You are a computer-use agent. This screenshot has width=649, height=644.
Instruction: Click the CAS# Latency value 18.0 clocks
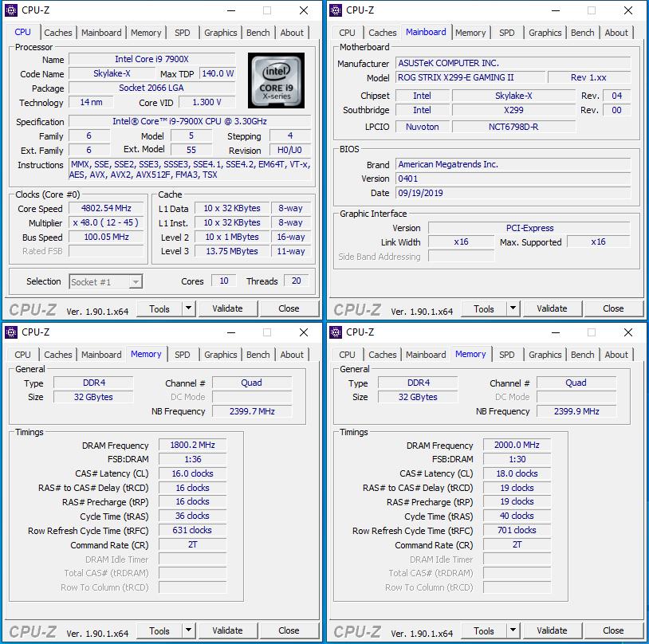tap(517, 473)
